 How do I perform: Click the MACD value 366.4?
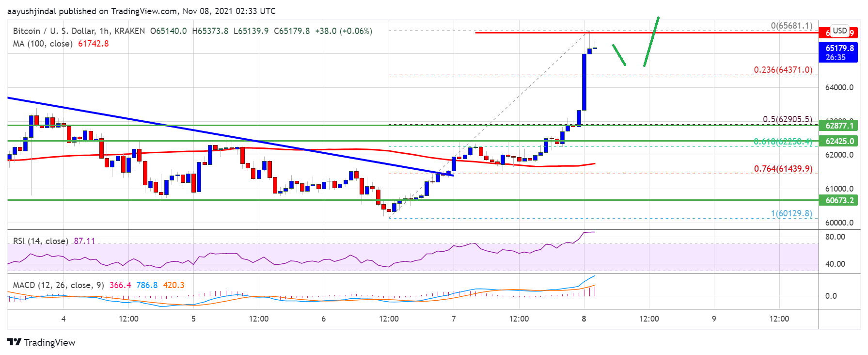tap(120, 285)
